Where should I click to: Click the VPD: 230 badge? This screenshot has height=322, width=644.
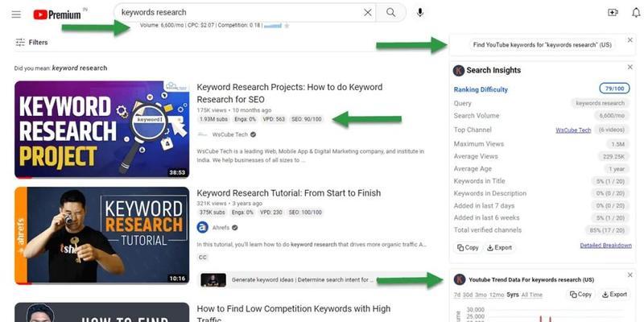271,213
